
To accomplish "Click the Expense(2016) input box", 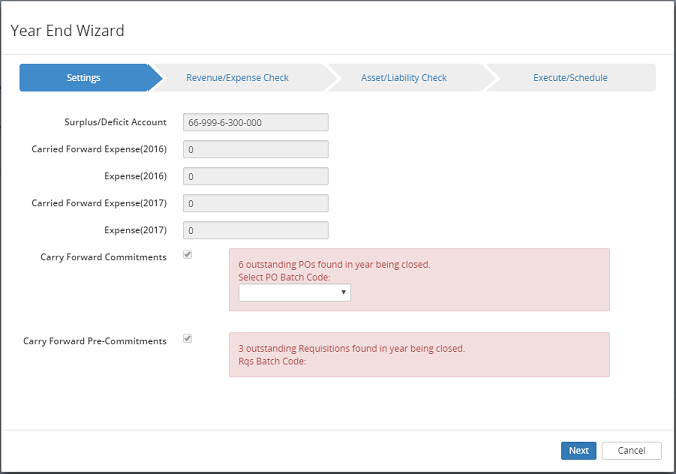I will tap(256, 176).
